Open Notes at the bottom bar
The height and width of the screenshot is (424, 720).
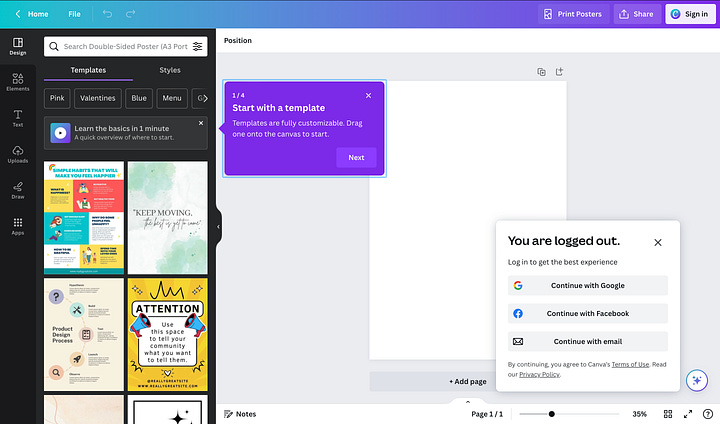pos(240,414)
